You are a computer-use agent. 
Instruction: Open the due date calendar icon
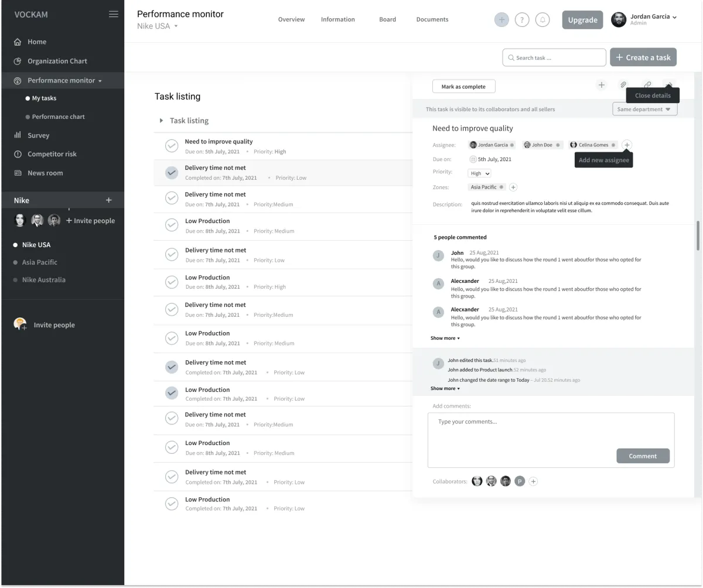473,159
